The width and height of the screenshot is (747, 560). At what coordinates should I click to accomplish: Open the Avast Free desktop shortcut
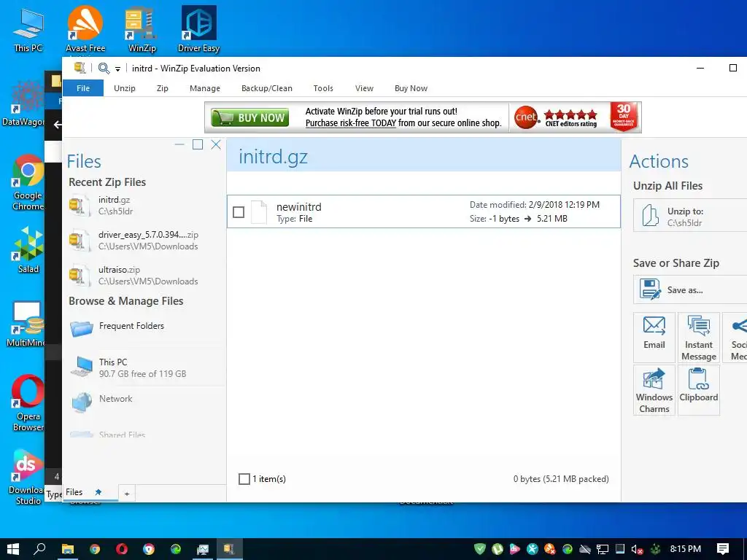(85, 29)
